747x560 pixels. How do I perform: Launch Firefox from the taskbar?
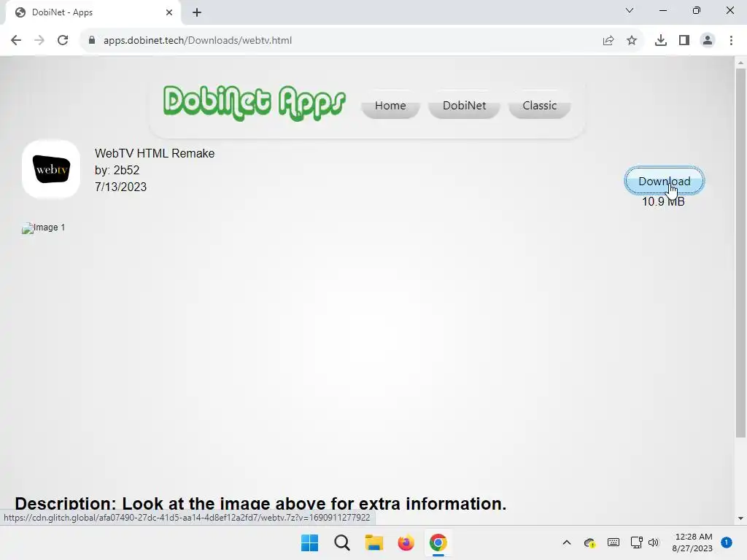pyautogui.click(x=406, y=542)
